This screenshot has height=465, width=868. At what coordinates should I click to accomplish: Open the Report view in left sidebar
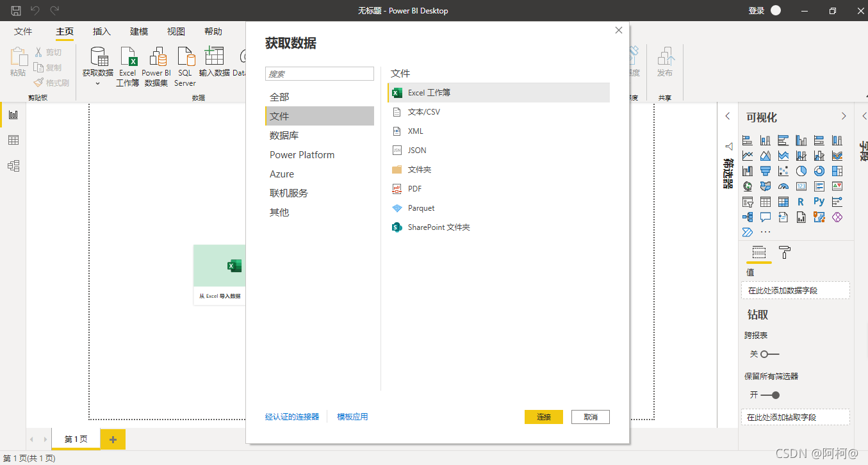(13, 115)
